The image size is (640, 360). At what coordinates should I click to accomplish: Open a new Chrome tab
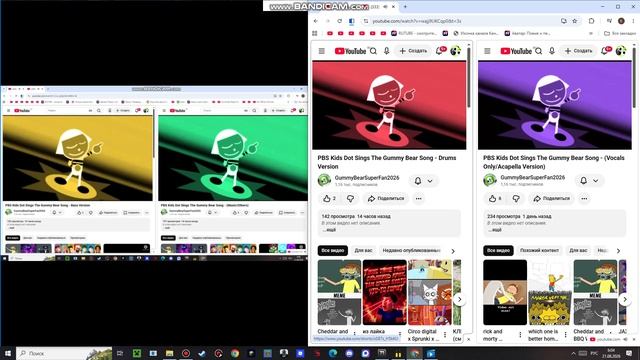405,7
